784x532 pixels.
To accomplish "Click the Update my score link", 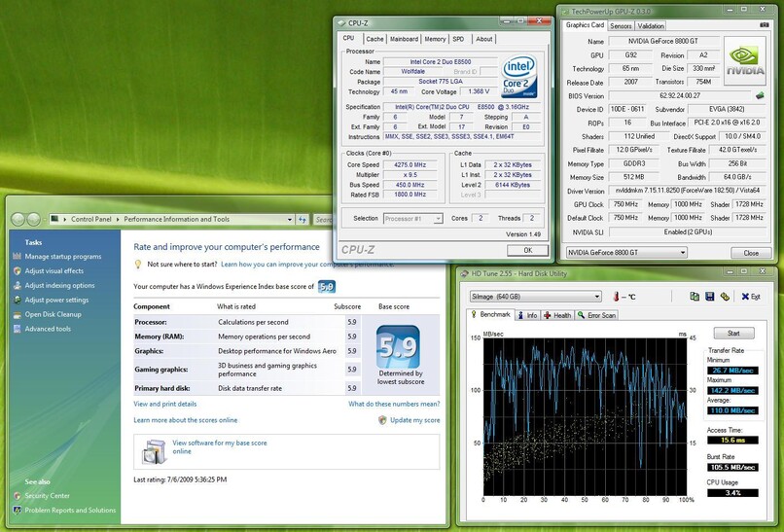I will click(x=415, y=420).
